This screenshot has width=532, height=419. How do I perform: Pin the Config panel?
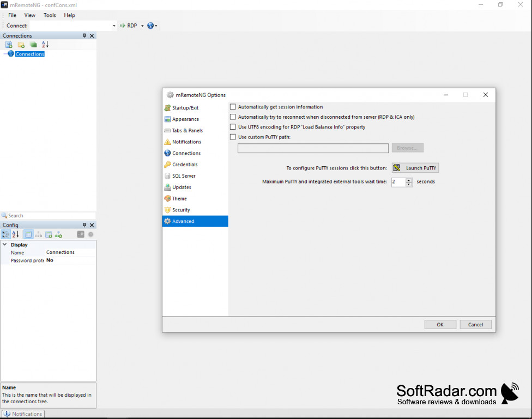click(x=84, y=225)
